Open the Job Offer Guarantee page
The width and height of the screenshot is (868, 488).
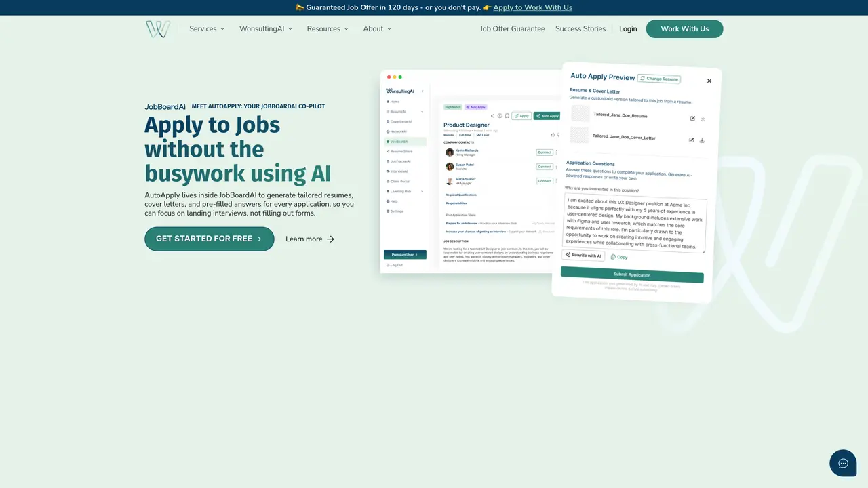click(x=513, y=29)
